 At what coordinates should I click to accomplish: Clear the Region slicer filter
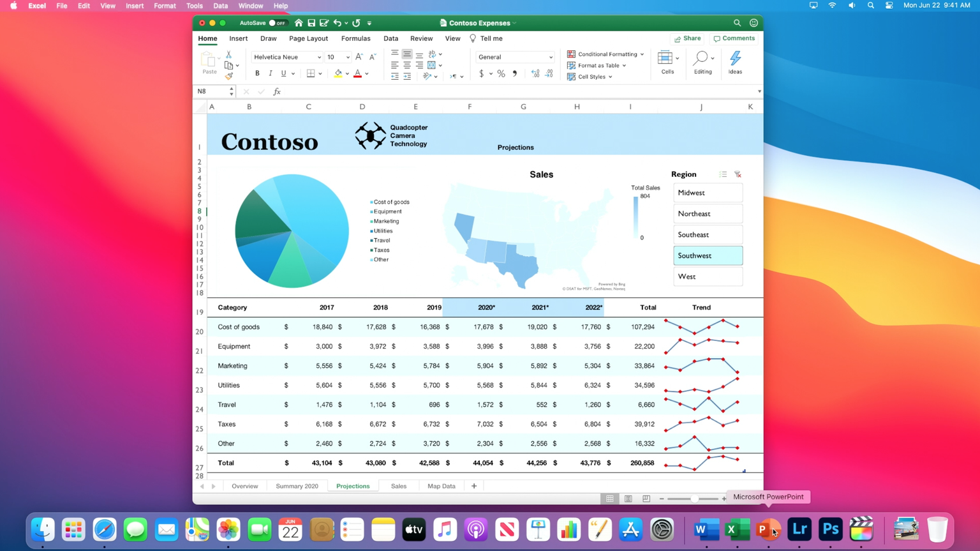coord(738,174)
